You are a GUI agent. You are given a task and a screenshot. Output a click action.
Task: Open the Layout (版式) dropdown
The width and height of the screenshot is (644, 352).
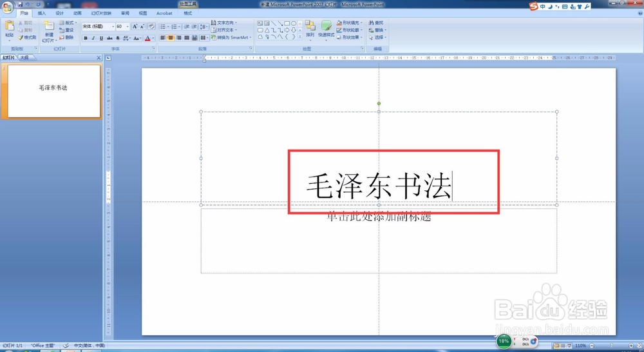click(x=68, y=23)
